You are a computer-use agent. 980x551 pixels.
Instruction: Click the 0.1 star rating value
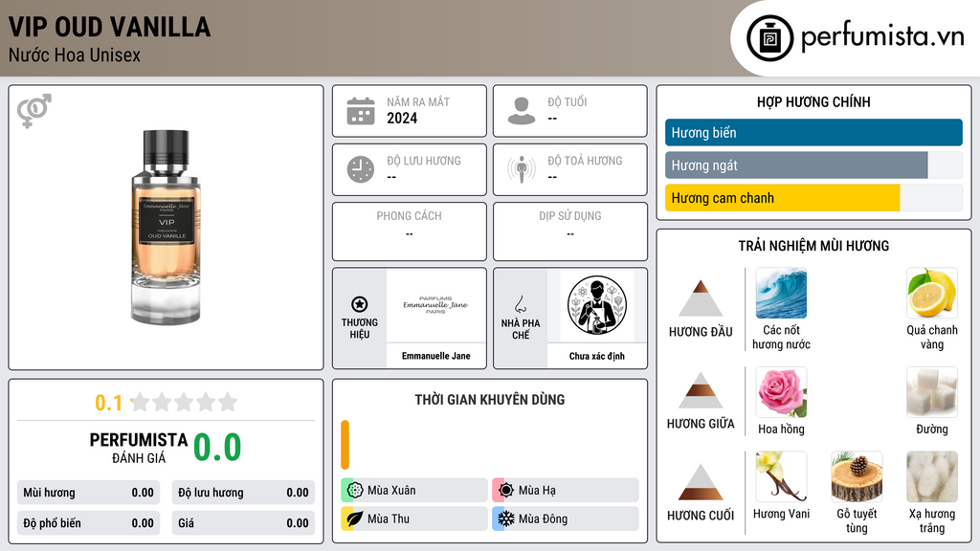click(108, 403)
